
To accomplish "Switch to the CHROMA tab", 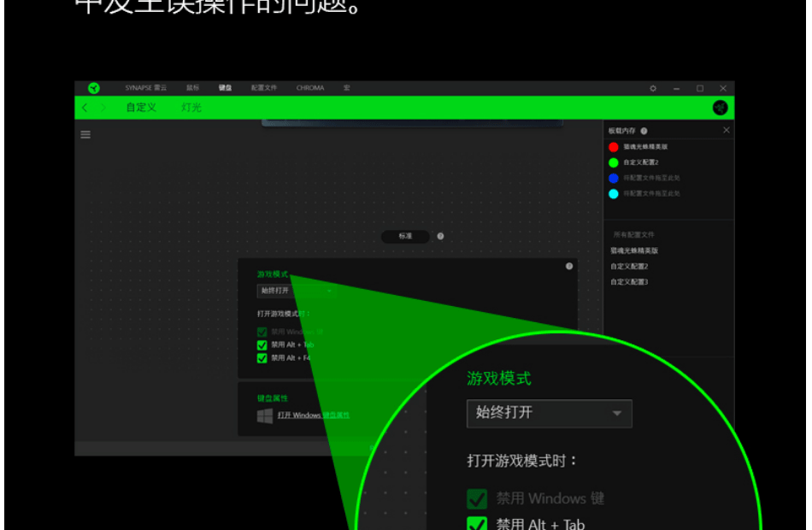I will (310, 88).
